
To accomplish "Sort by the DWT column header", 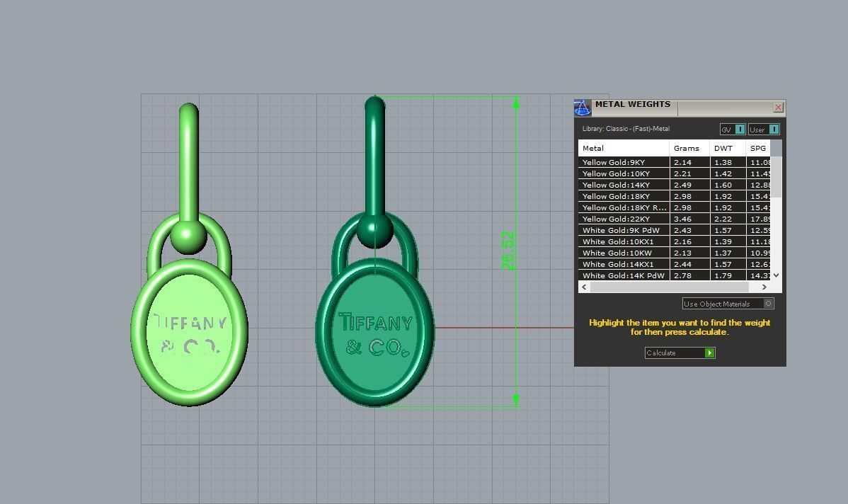I will (728, 148).
